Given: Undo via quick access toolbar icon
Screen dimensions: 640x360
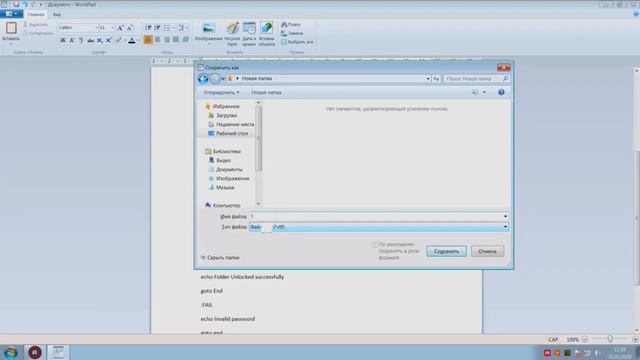Looking at the screenshot, I should 24,4.
